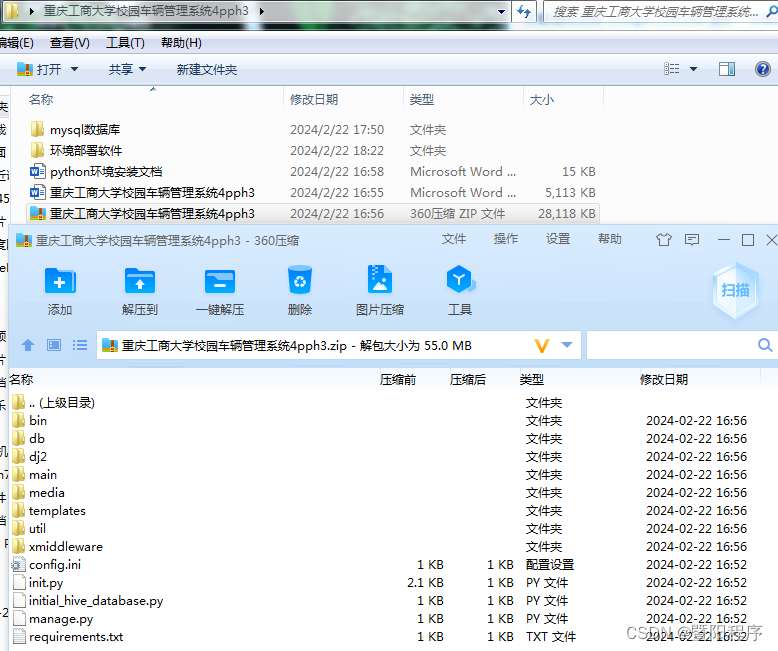
Task: Click the 添加 (Add) icon in 360压缩
Action: coord(60,281)
